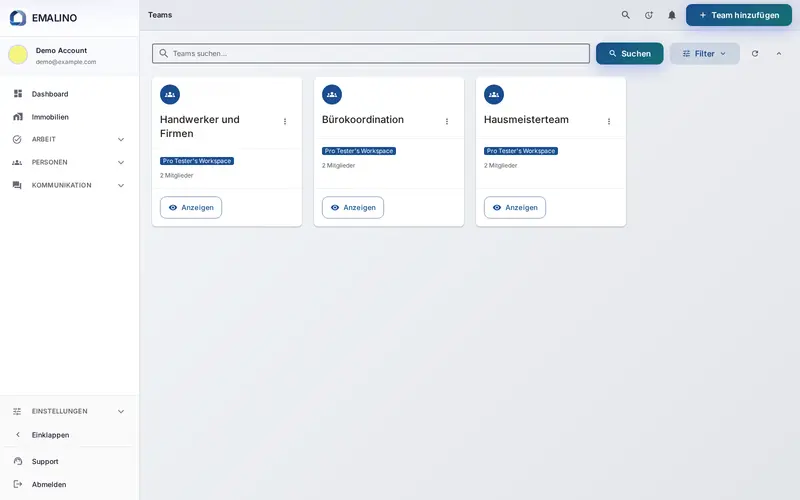800x500 pixels.
Task: Expand the KOMMUNIKATION sidebar section
Action: (x=69, y=185)
